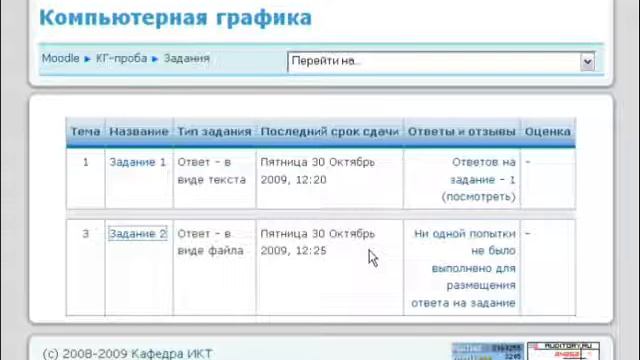Click the blue statistics counter badge

487,351
